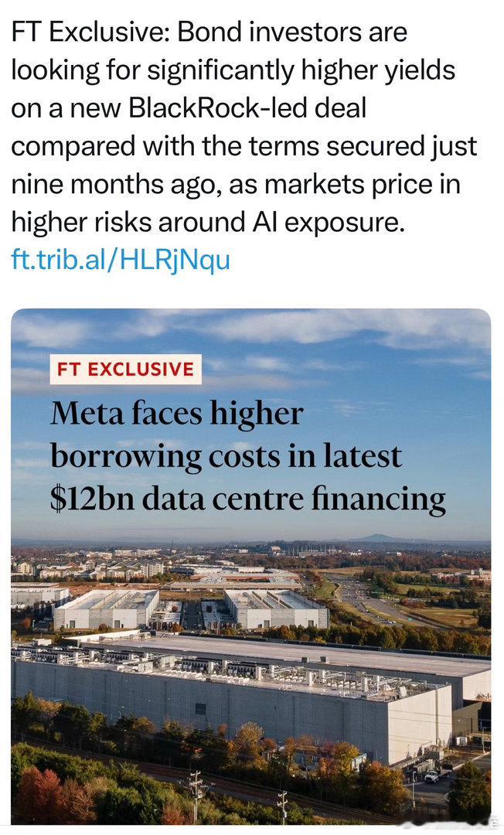Click the red FT EXCLUSIVE badge

tap(125, 369)
